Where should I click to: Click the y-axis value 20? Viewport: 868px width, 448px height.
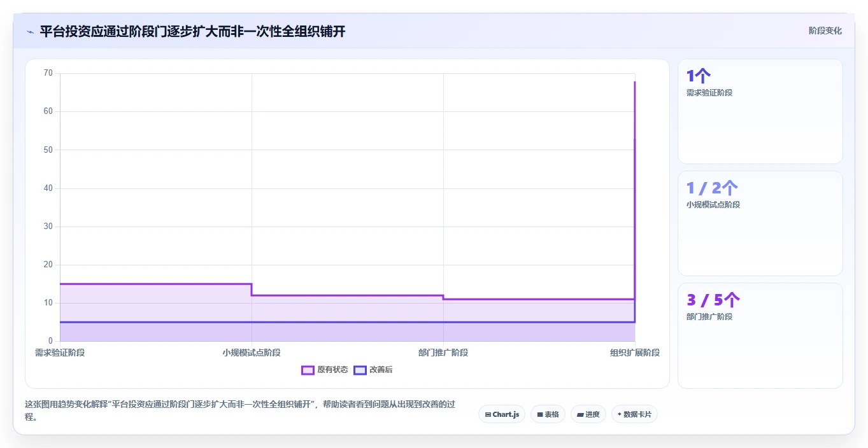coord(48,265)
